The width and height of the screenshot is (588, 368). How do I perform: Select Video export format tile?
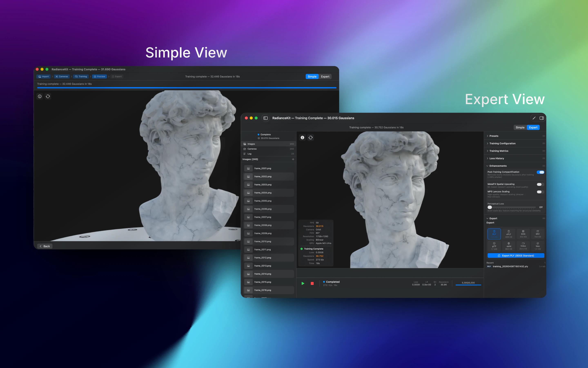coord(523,246)
